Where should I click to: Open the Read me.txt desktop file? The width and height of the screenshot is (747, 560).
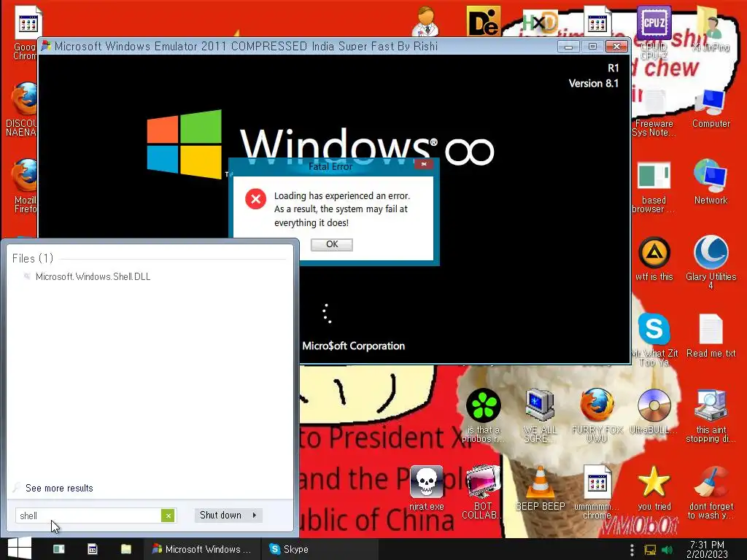(x=711, y=335)
